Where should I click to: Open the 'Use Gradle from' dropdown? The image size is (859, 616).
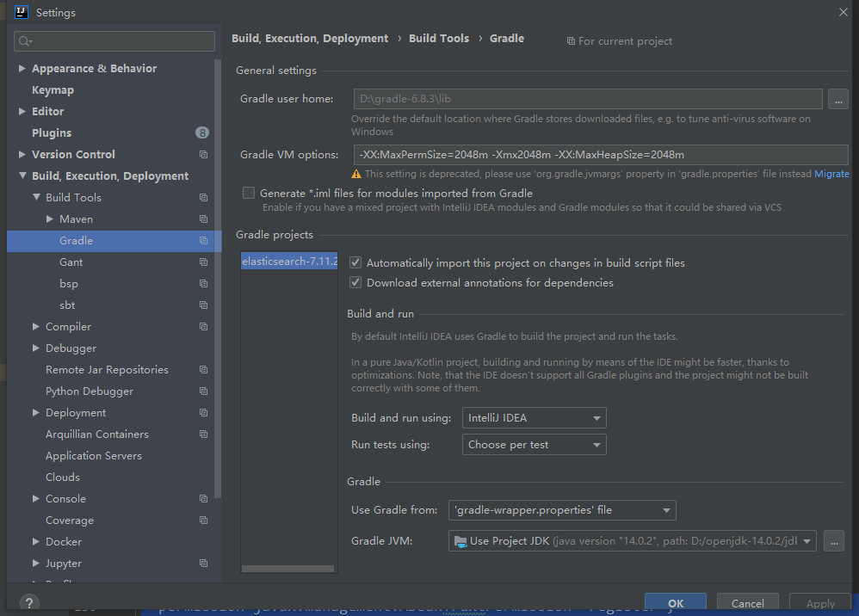pos(562,510)
